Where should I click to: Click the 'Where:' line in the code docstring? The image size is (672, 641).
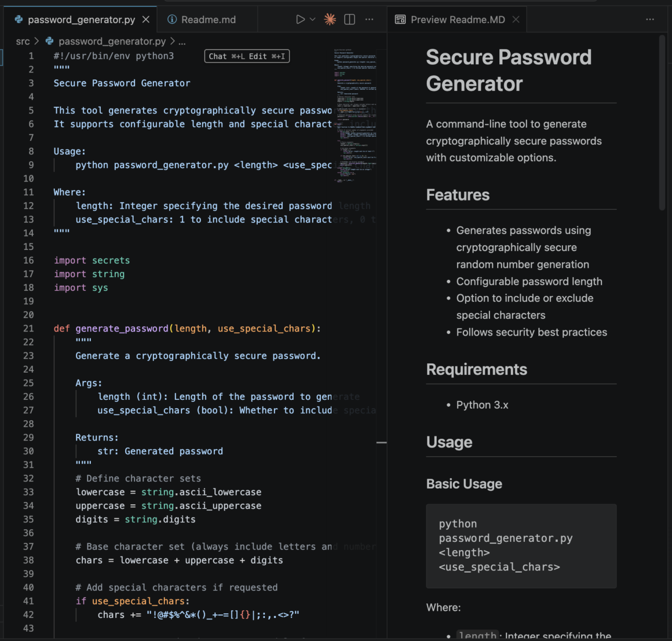coord(70,192)
